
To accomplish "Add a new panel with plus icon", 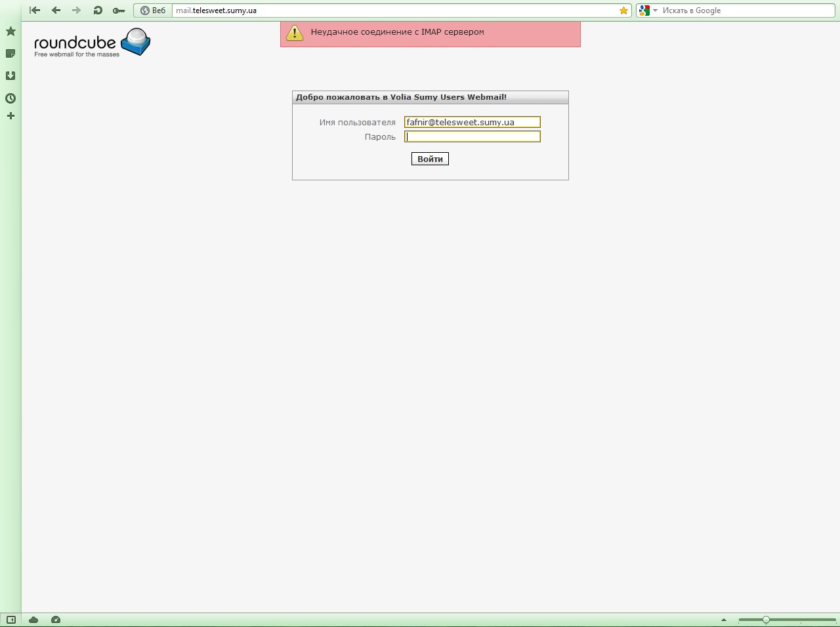I will coord(10,116).
